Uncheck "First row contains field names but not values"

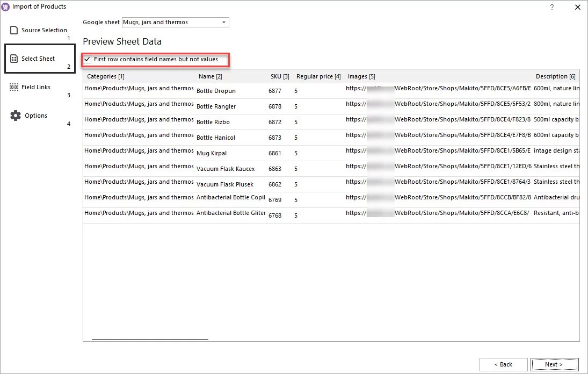point(88,59)
